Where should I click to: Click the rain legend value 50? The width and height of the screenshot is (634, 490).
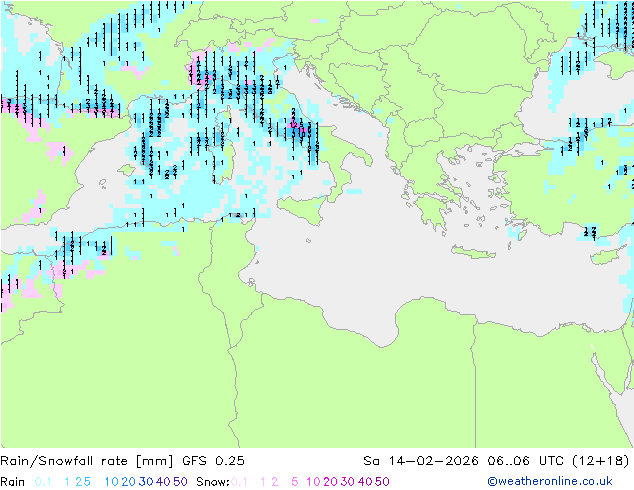tap(180, 482)
